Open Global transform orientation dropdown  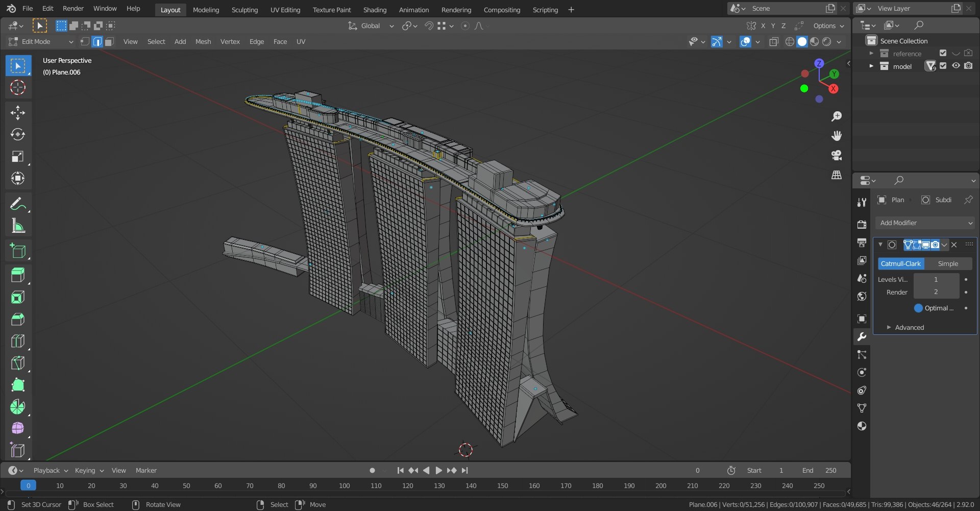[x=371, y=26]
